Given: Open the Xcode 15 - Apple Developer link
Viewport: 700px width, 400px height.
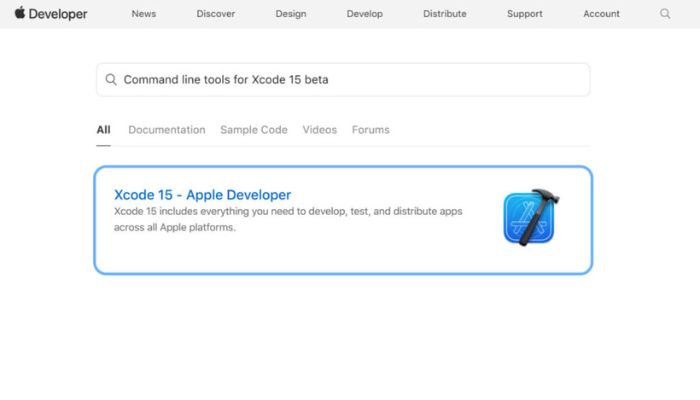Looking at the screenshot, I should (x=202, y=195).
